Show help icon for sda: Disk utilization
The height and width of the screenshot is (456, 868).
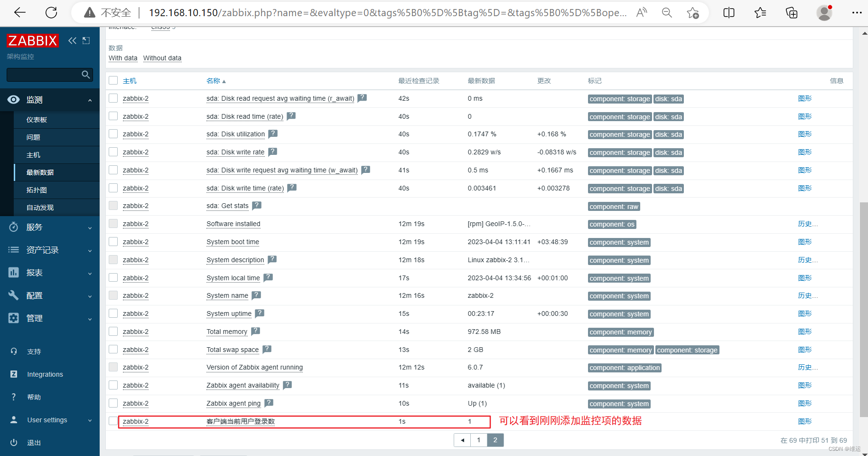[x=273, y=134]
